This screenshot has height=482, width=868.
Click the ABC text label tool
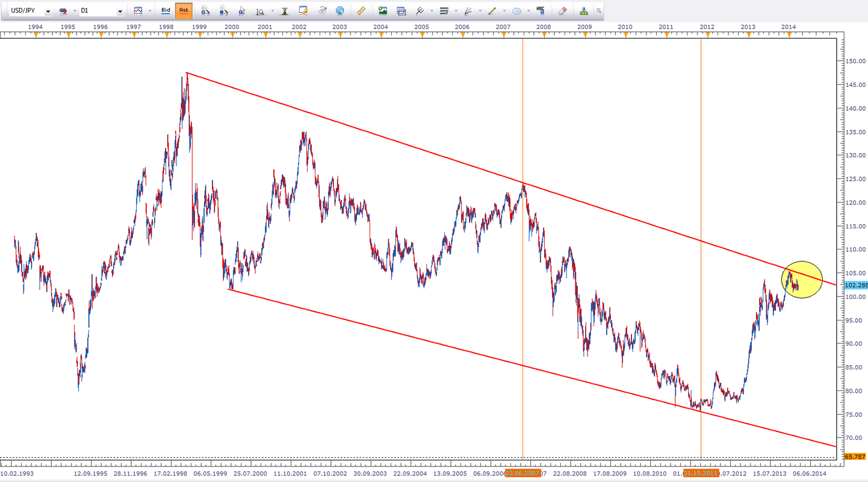click(541, 11)
